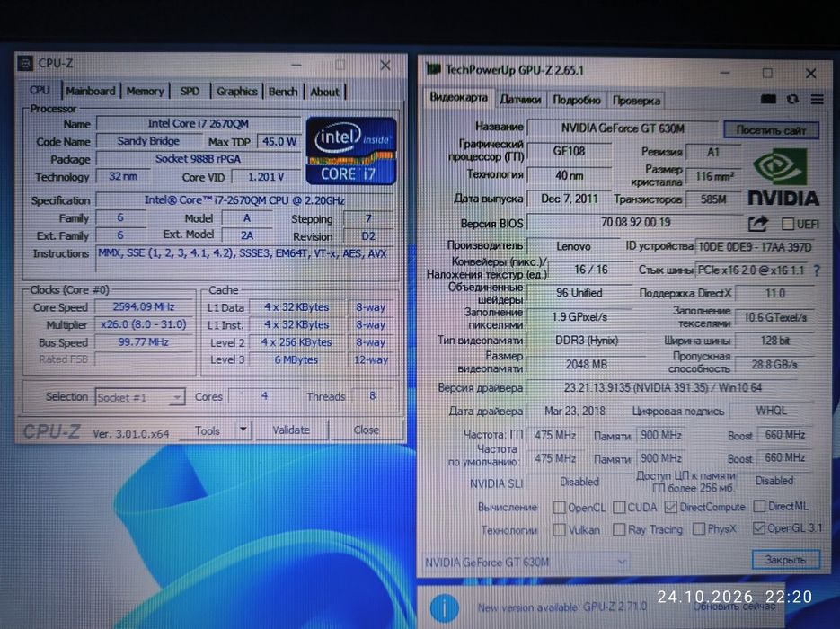Click the Core VID value 1.201 V
840x629 pixels.
tap(266, 177)
